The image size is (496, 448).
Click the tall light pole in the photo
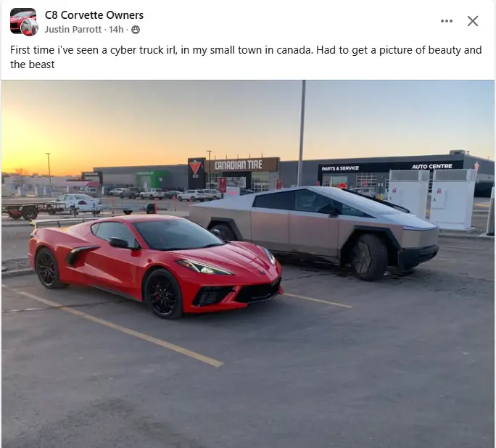click(302, 133)
